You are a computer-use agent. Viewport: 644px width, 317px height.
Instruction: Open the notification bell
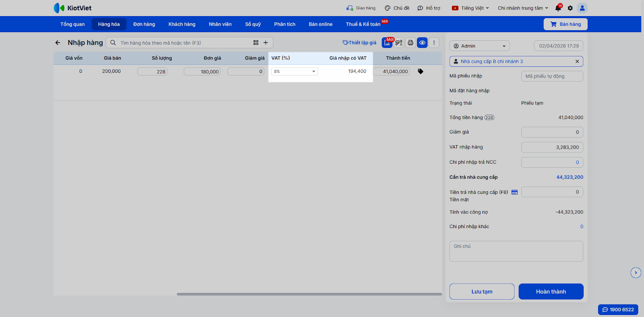click(x=558, y=8)
